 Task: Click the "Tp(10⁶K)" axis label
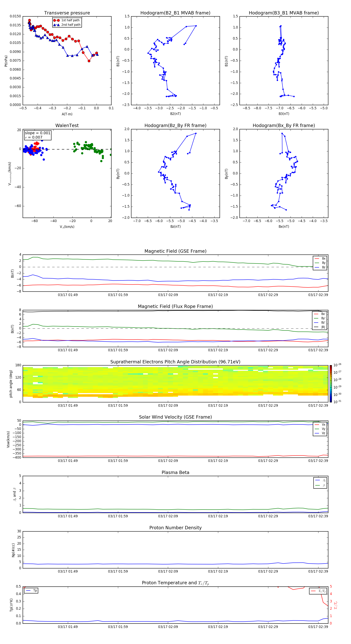tap(11, 605)
